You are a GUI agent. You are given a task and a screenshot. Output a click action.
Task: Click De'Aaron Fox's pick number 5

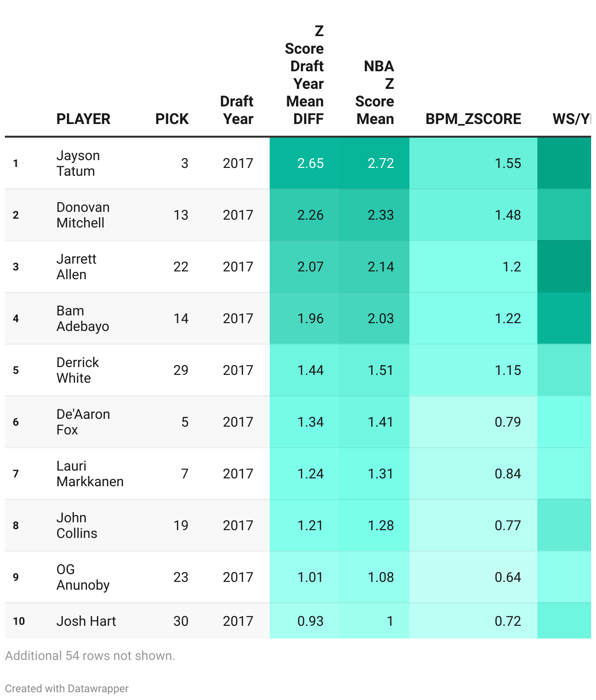pyautogui.click(x=185, y=422)
